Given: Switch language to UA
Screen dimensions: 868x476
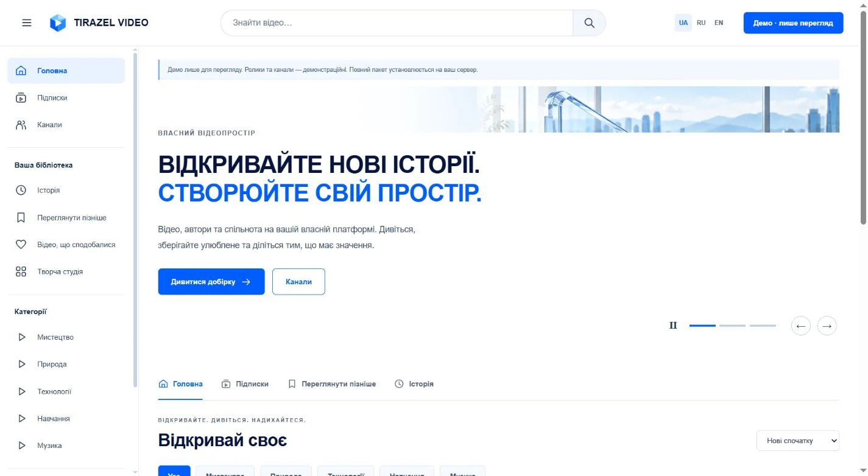Looking at the screenshot, I should tap(683, 23).
